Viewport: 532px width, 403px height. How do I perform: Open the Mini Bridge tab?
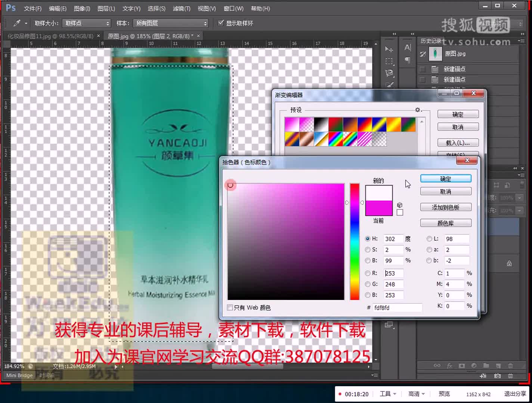[x=19, y=375]
